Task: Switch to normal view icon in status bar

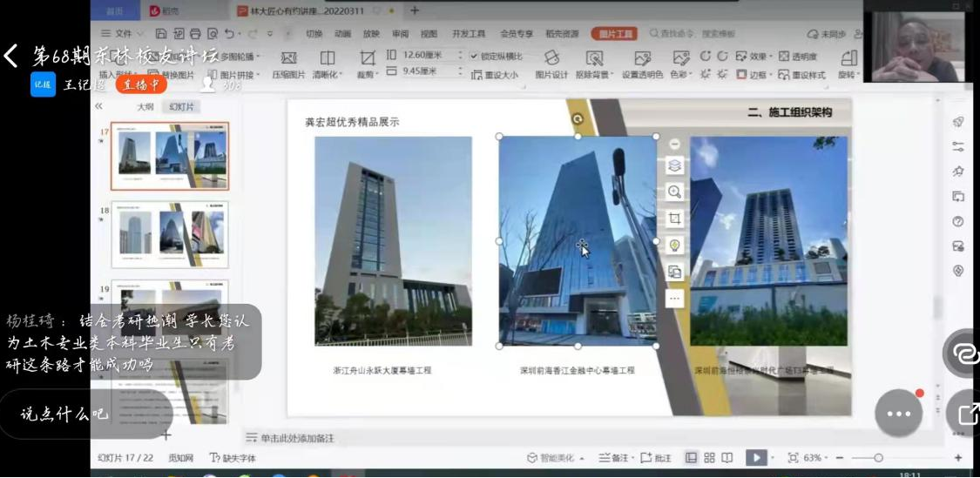Action: 692,458
